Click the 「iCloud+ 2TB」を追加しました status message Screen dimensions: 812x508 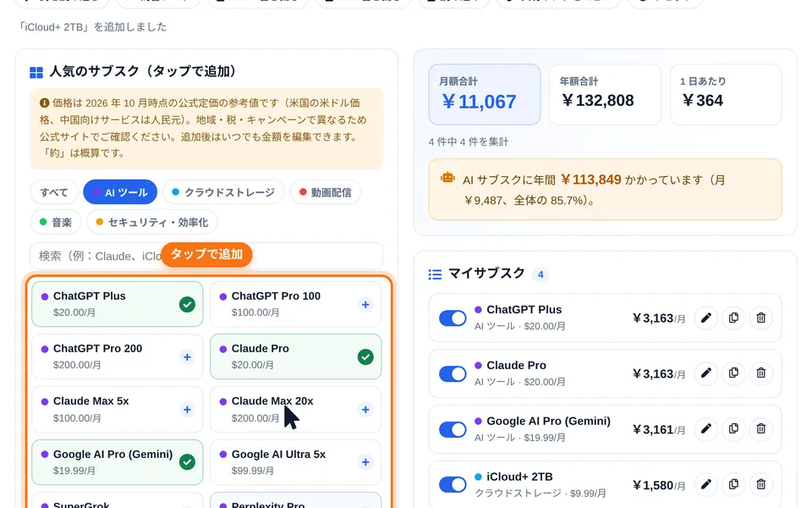92,27
